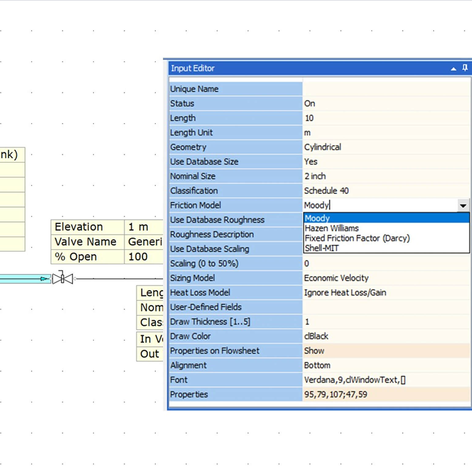Open the Friction Model dropdown arrow
Image resolution: width=472 pixels, height=476 pixels.
coord(463,206)
